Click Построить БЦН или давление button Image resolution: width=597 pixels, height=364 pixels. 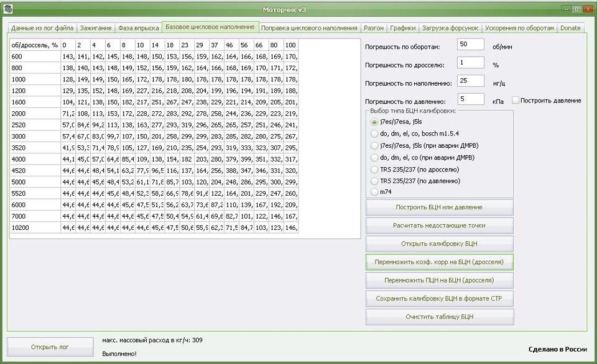(x=440, y=207)
